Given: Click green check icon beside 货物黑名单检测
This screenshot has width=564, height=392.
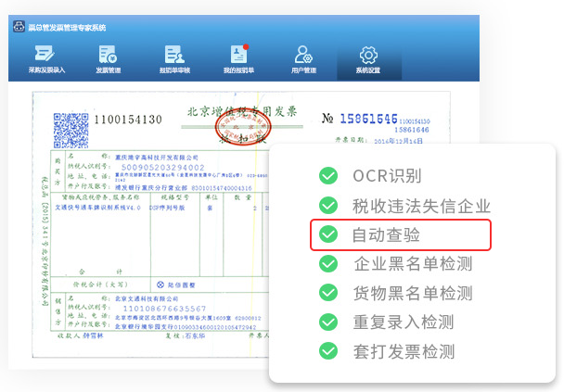Looking at the screenshot, I should tap(328, 293).
